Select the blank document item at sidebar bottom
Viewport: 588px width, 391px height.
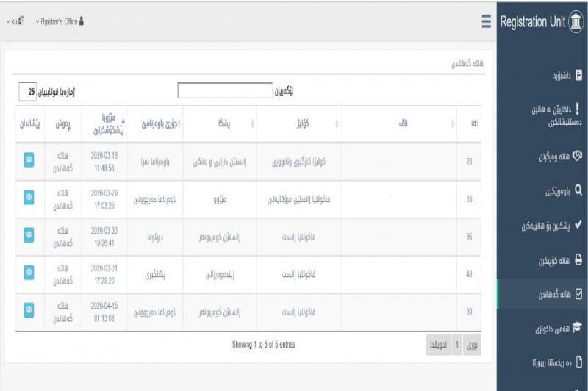[578, 362]
